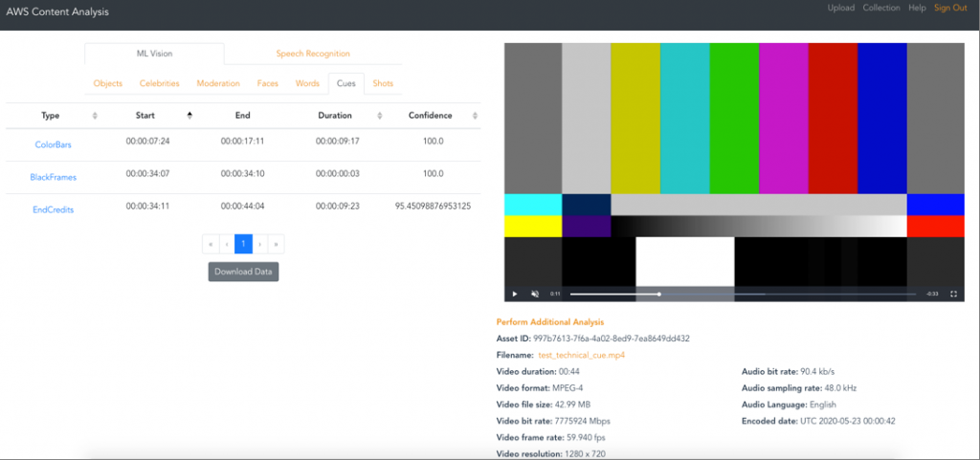Jump to last results page
Screen dimensions: 980x460
[x=276, y=244]
